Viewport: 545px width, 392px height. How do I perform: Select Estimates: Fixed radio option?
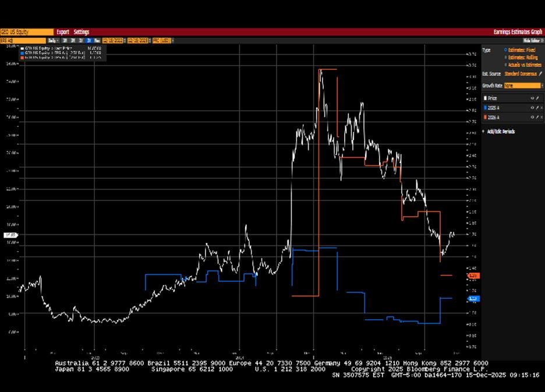[x=506, y=50]
